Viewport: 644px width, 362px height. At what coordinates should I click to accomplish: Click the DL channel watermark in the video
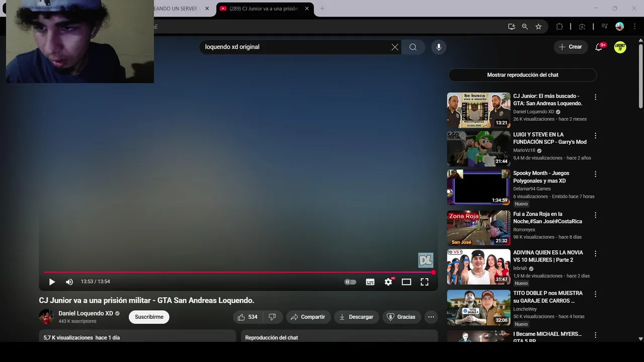(x=426, y=260)
